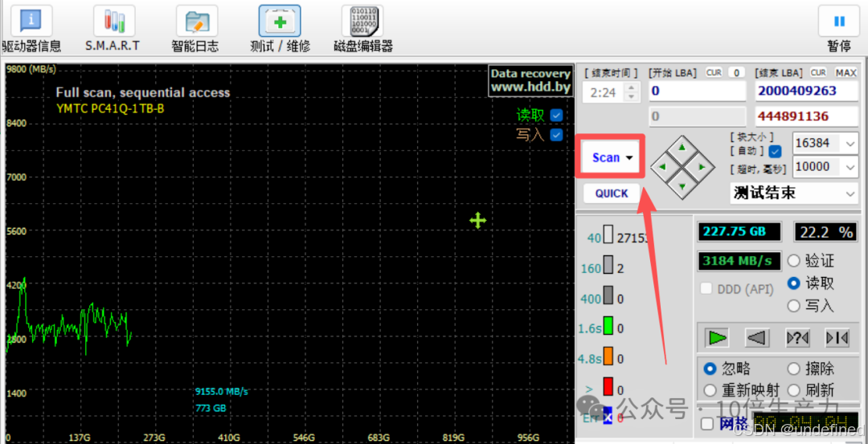Toggle the DDD (API) checkbox
Image resolution: width=868 pixels, height=444 pixels.
click(x=706, y=288)
